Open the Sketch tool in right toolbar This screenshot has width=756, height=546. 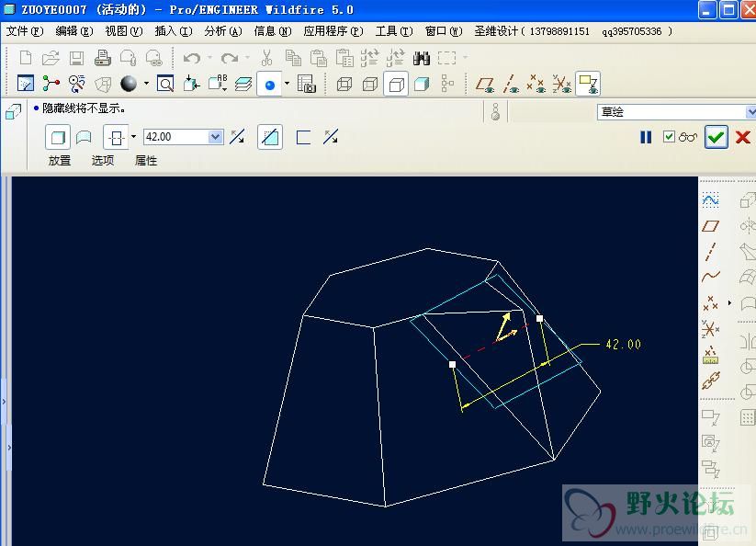pos(711,199)
